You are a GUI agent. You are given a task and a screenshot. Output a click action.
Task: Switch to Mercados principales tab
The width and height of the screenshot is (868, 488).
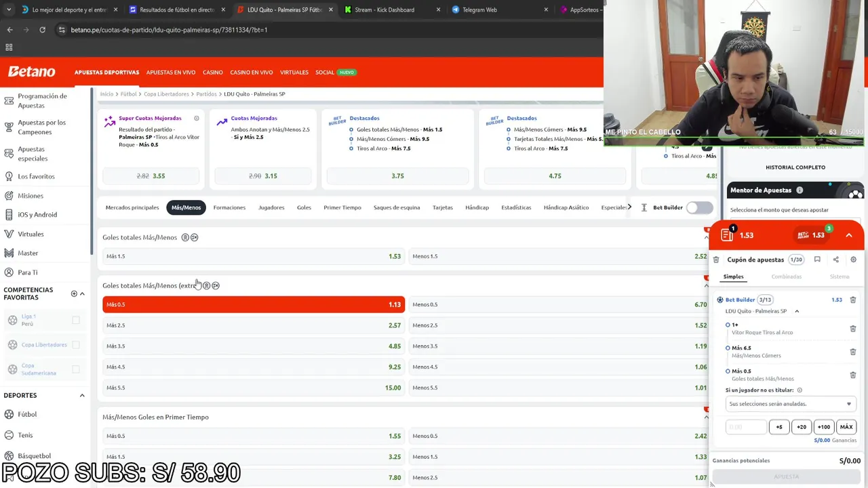click(132, 207)
